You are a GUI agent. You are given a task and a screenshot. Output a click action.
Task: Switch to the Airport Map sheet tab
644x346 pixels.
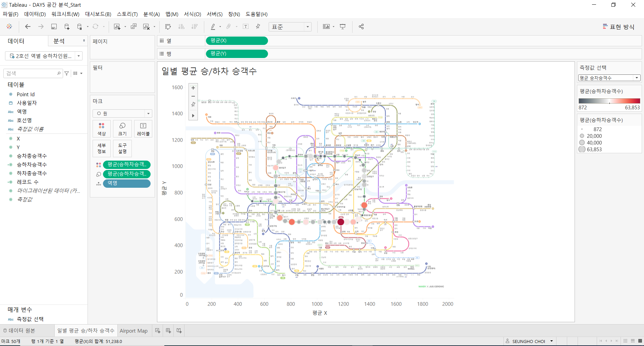pos(133,331)
